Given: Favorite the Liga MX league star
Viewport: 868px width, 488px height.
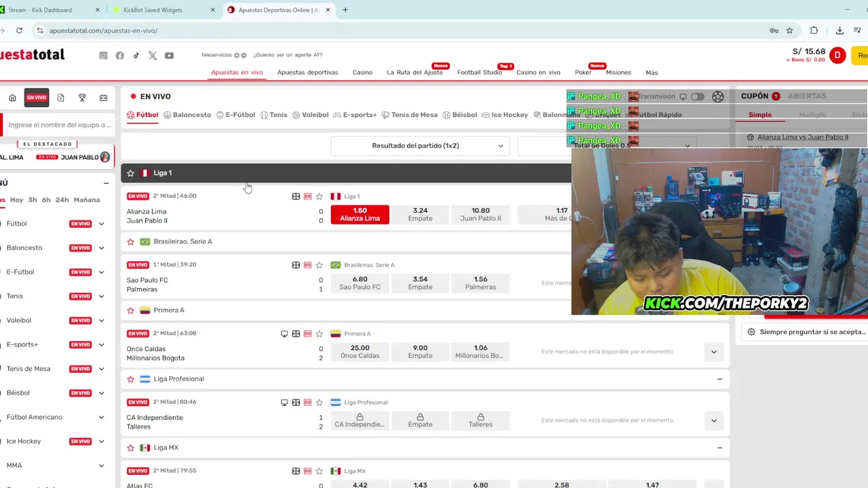Looking at the screenshot, I should 130,447.
